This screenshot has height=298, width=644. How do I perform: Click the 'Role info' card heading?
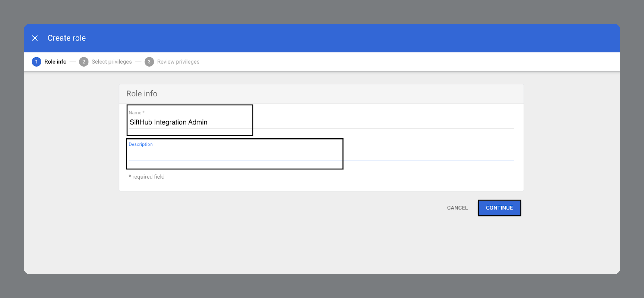click(141, 94)
